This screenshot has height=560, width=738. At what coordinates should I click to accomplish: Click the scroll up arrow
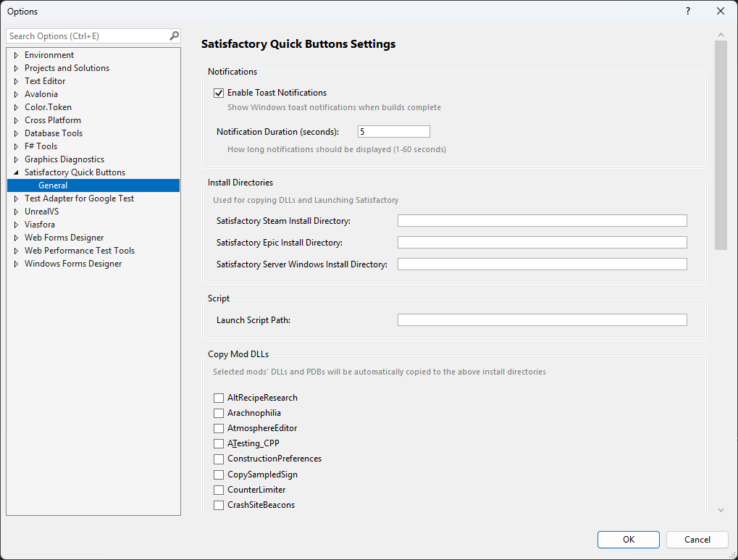coord(721,35)
